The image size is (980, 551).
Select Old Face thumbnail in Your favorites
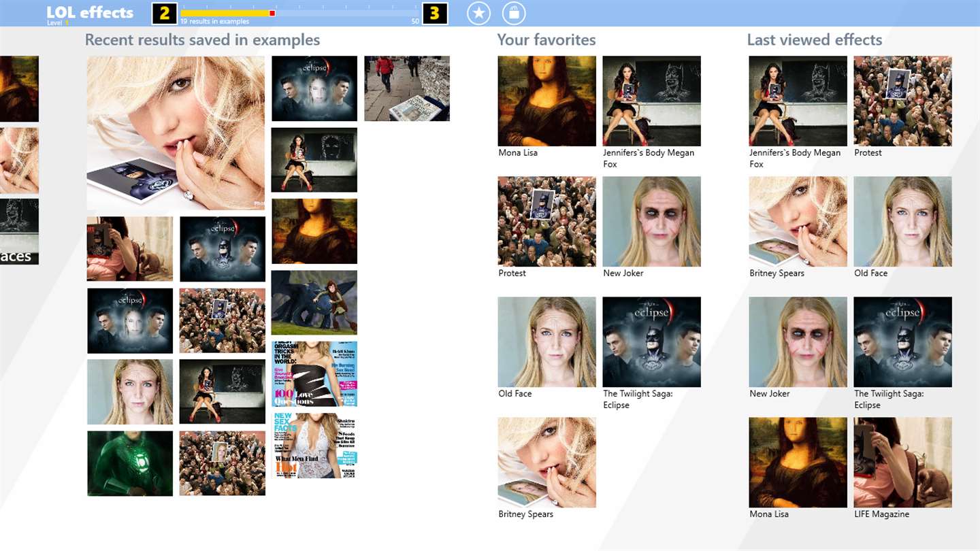(547, 342)
